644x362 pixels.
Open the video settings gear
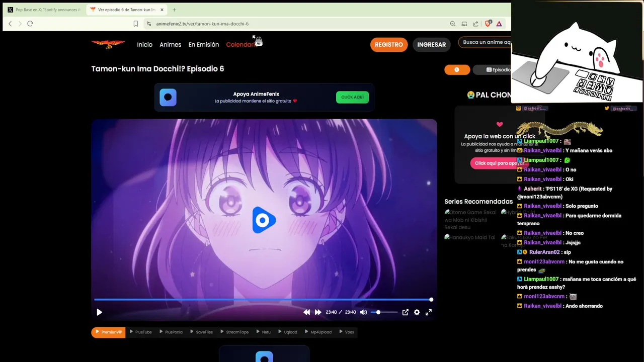[x=417, y=312]
